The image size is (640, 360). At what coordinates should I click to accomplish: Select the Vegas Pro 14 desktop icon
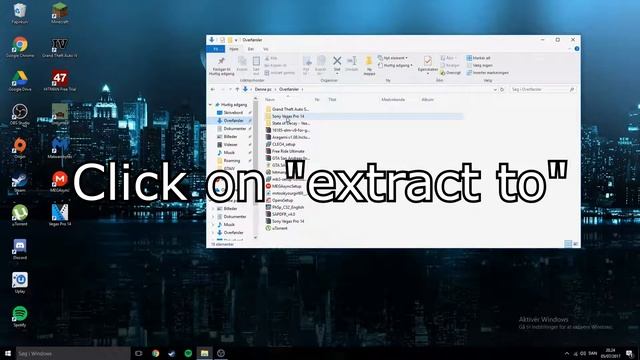click(x=60, y=216)
